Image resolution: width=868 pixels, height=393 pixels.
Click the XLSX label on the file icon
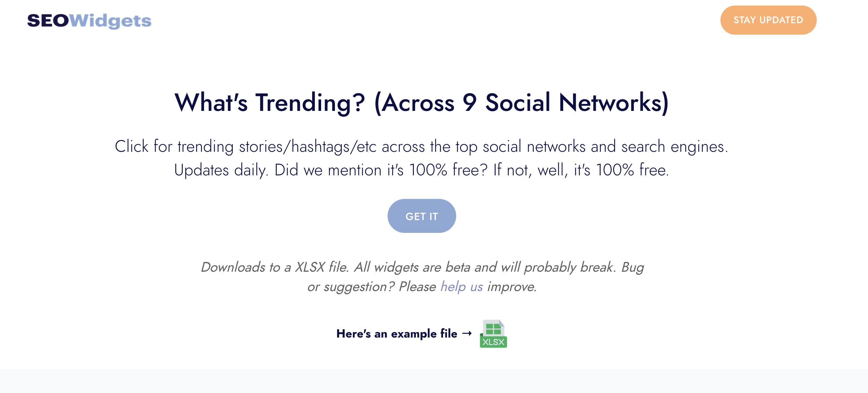coord(493,341)
